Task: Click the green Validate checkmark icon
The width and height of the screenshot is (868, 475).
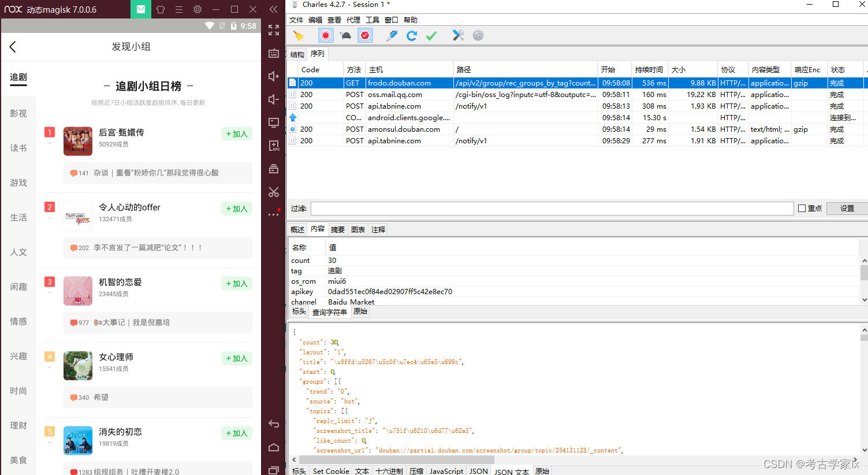Action: click(431, 36)
